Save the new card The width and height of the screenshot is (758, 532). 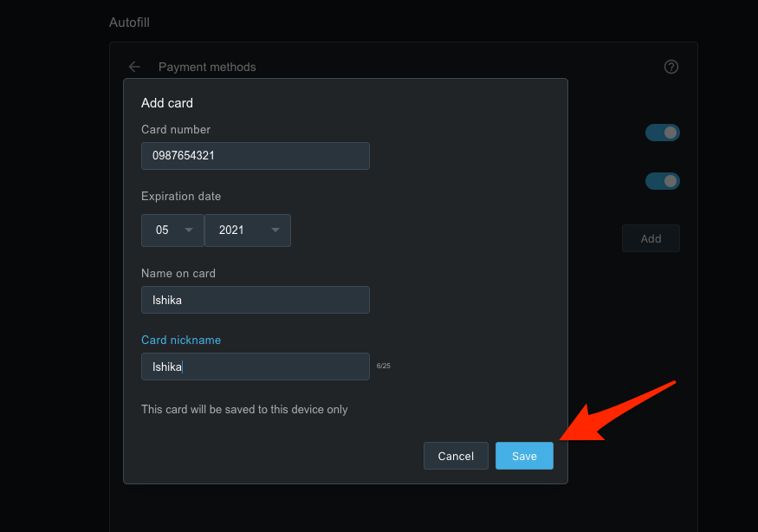coord(524,456)
